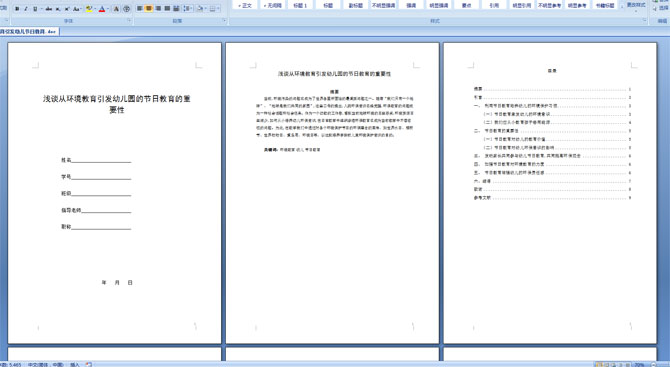Align the paragraph to the right

(158, 8)
